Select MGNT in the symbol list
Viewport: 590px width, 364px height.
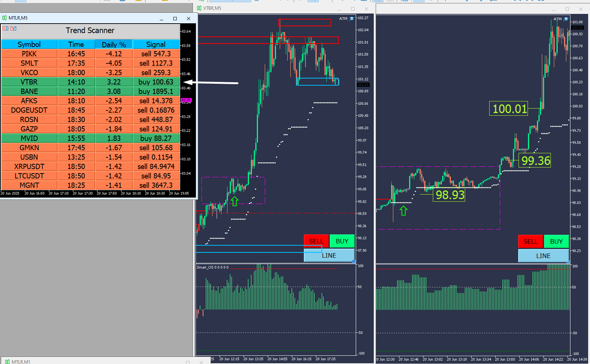[x=29, y=185]
